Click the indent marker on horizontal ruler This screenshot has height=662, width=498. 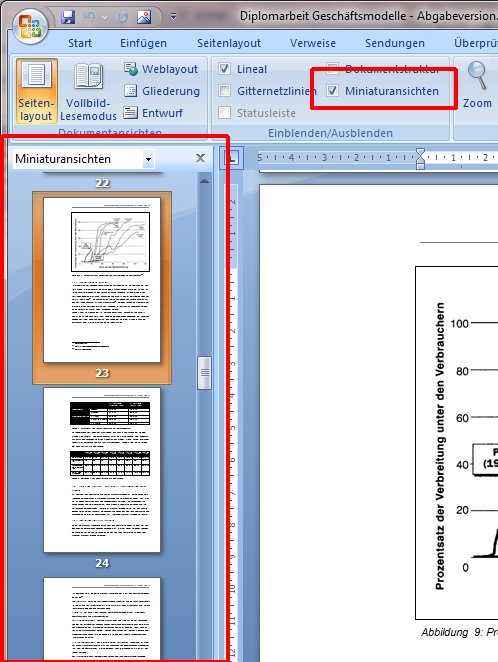click(x=420, y=158)
